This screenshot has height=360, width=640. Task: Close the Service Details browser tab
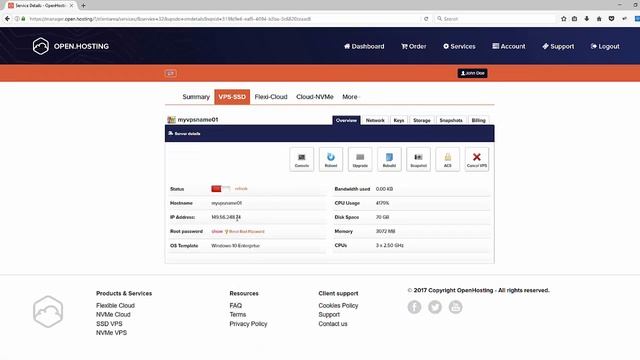click(71, 6)
